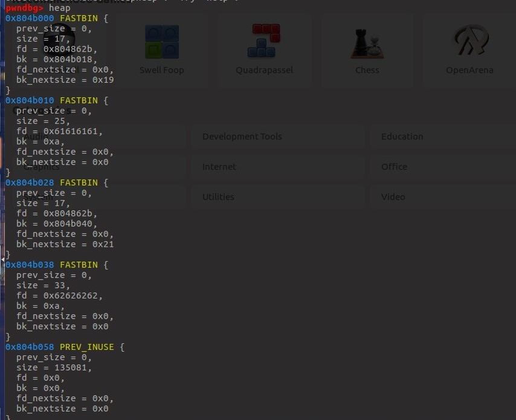Click the OpenArena app label

click(469, 69)
